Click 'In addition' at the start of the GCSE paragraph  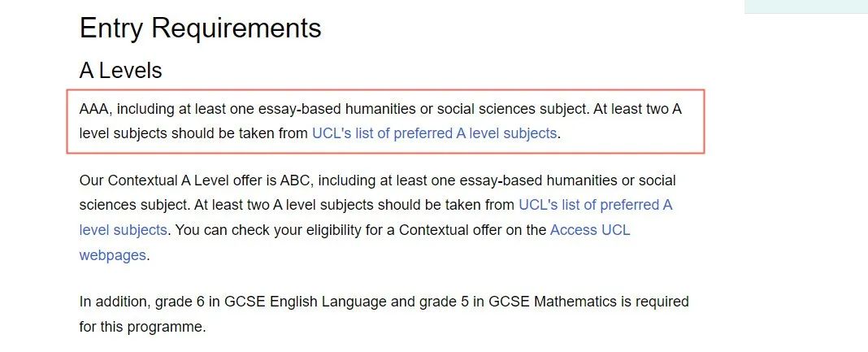111,302
